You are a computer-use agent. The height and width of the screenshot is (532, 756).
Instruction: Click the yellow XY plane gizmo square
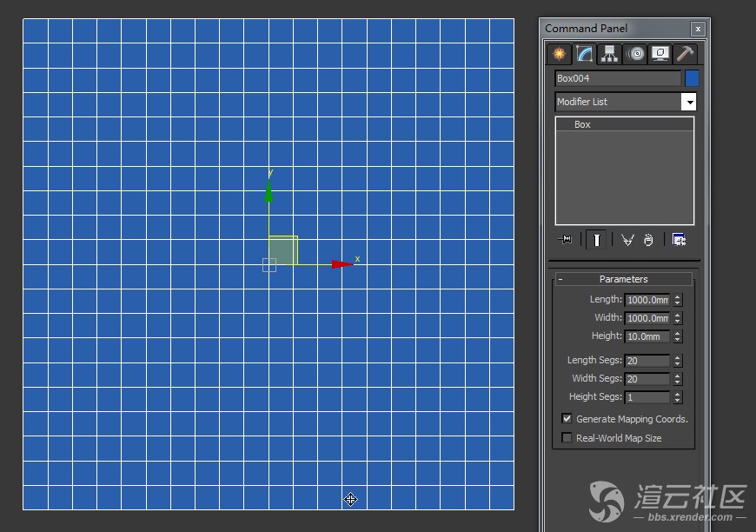[283, 249]
